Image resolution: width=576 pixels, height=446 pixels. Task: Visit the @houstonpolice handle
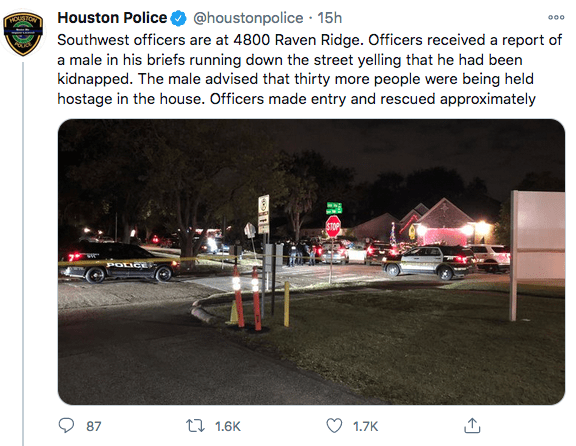248,18
